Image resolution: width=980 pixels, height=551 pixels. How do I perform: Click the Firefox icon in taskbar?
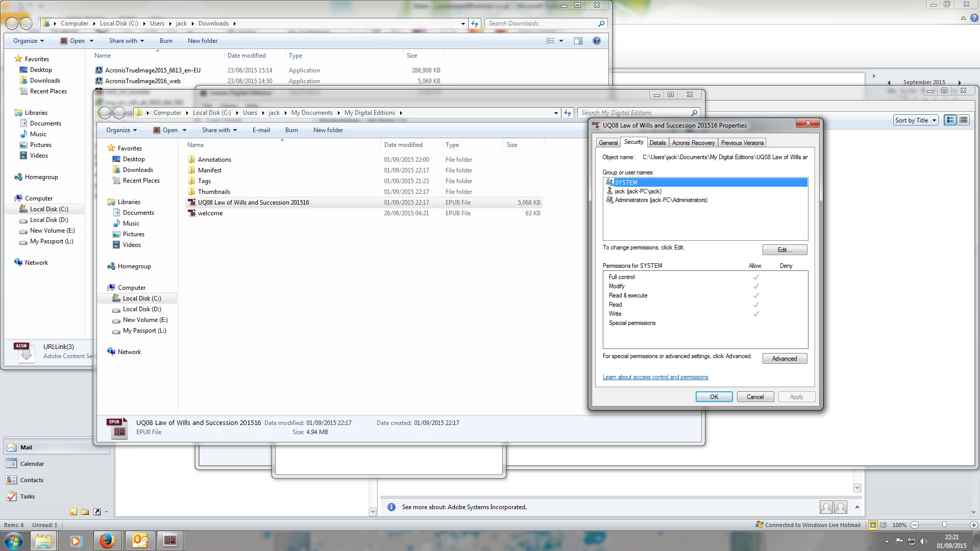point(107,540)
